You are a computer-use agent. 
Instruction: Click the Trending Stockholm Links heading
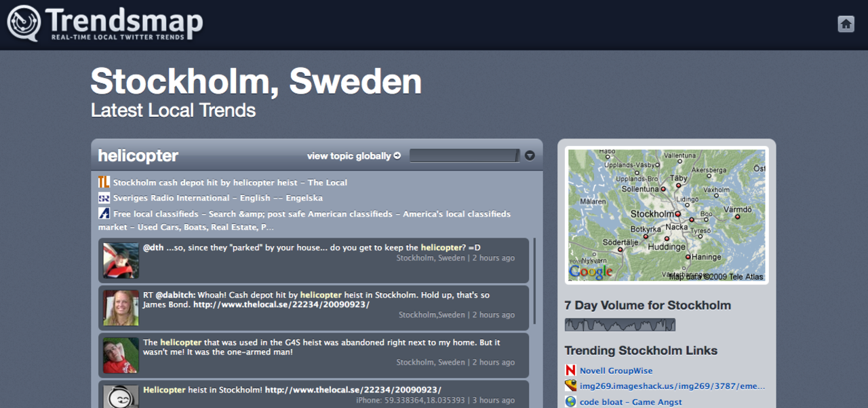(x=641, y=350)
